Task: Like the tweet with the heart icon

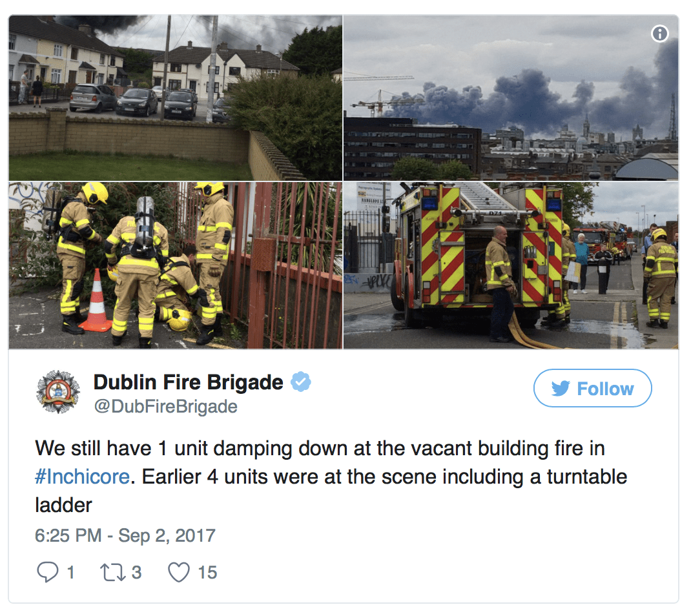Action: point(179,572)
